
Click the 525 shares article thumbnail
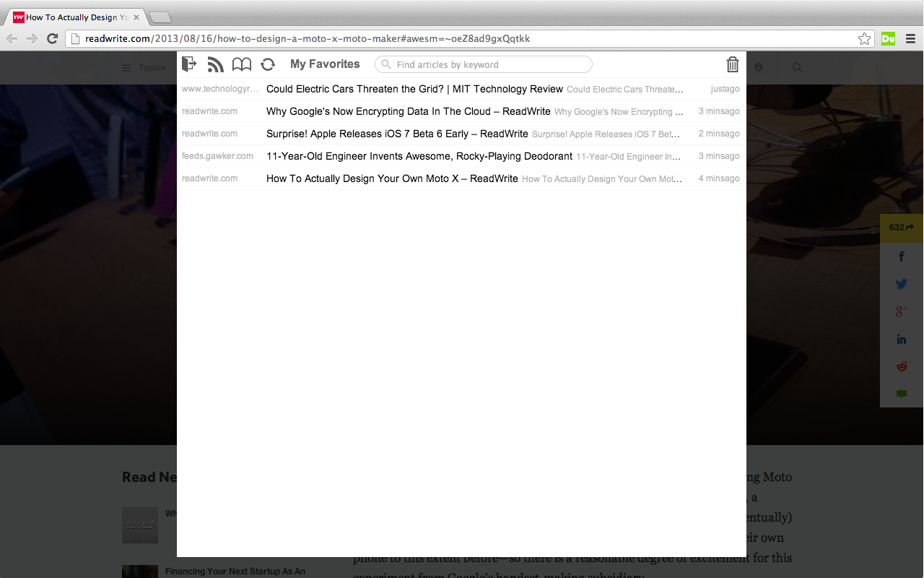click(140, 525)
